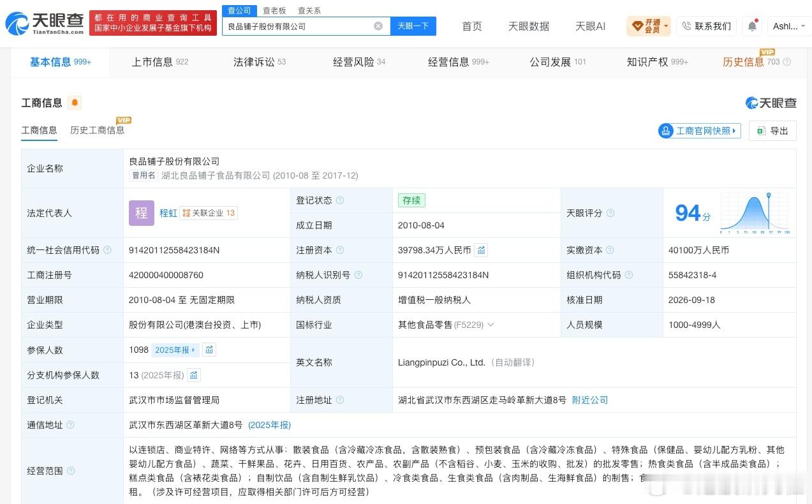
Task: Open notifications bell icon
Action: pyautogui.click(x=753, y=26)
